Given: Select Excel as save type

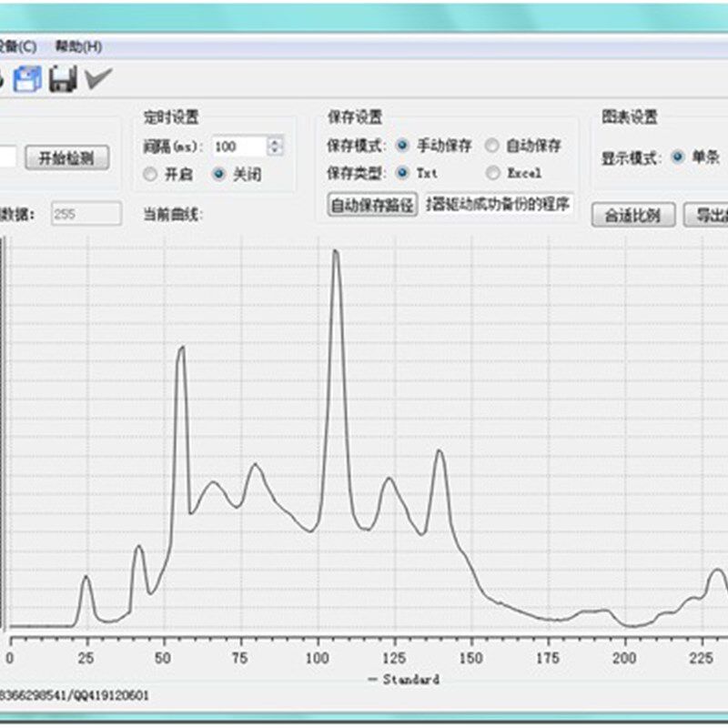Looking at the screenshot, I should [x=492, y=173].
